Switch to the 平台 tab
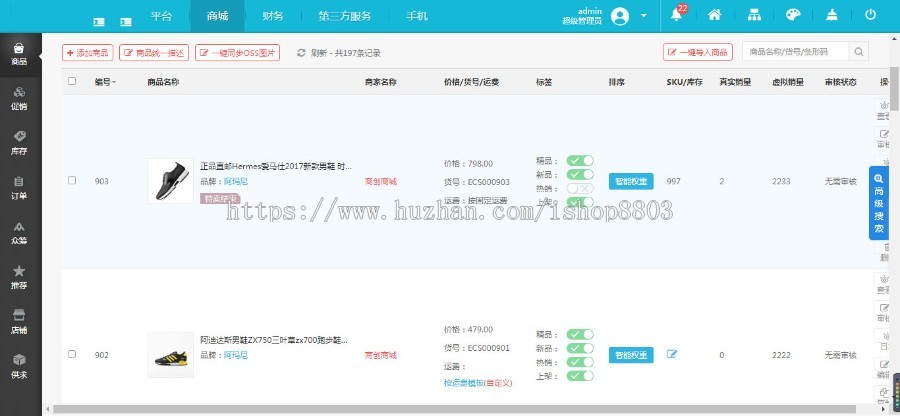 pyautogui.click(x=161, y=16)
